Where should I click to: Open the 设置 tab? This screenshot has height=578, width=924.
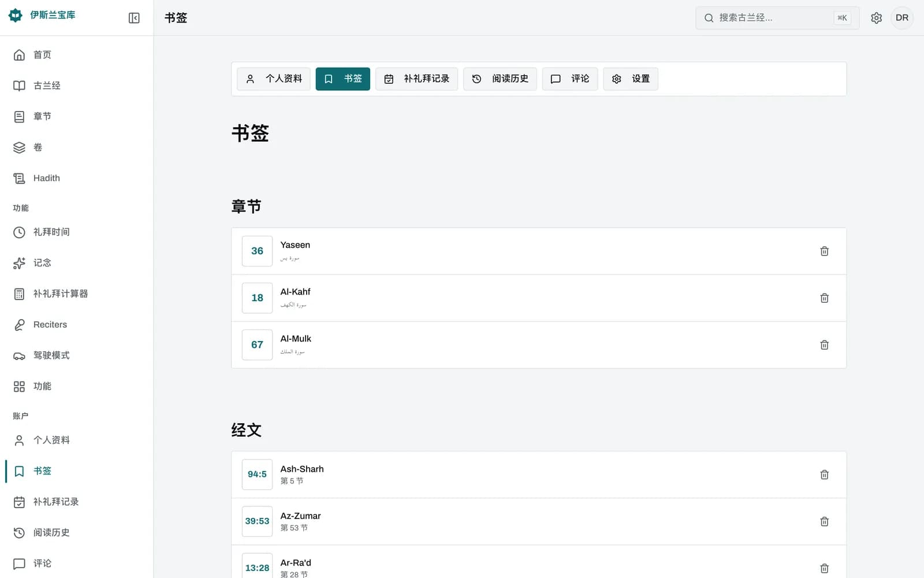point(631,79)
